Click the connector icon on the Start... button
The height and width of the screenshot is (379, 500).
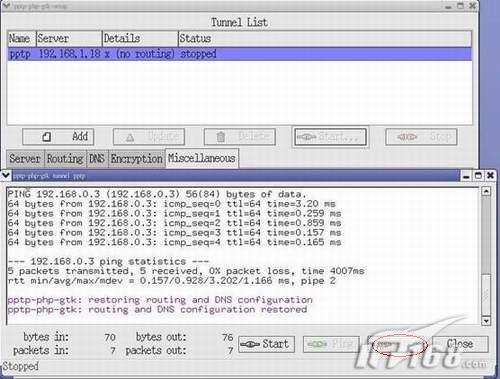[x=306, y=137]
